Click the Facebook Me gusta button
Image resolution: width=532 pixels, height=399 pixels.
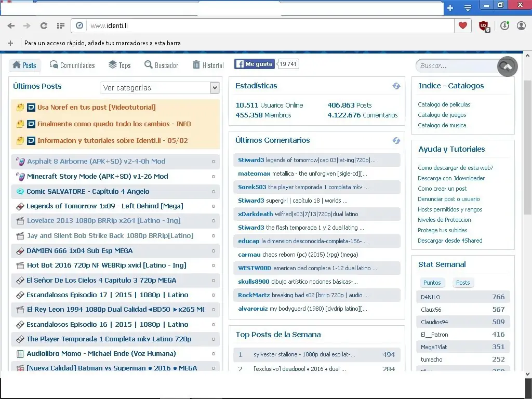click(x=255, y=64)
